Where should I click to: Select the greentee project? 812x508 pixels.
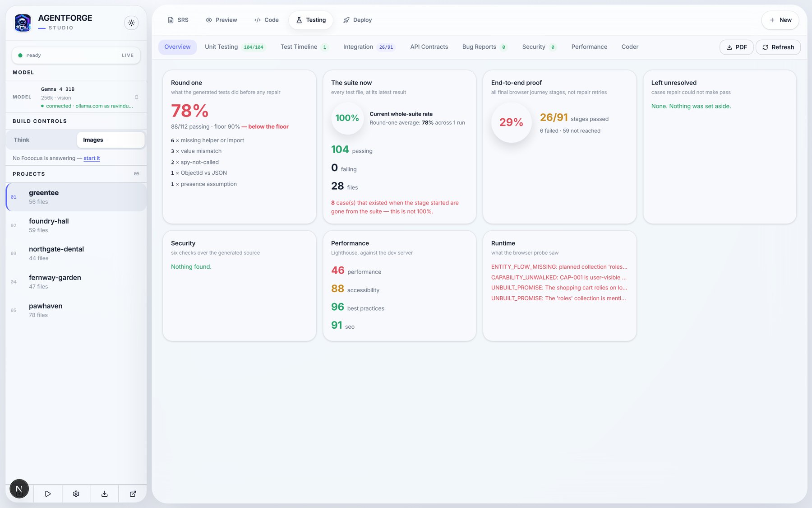(x=76, y=197)
